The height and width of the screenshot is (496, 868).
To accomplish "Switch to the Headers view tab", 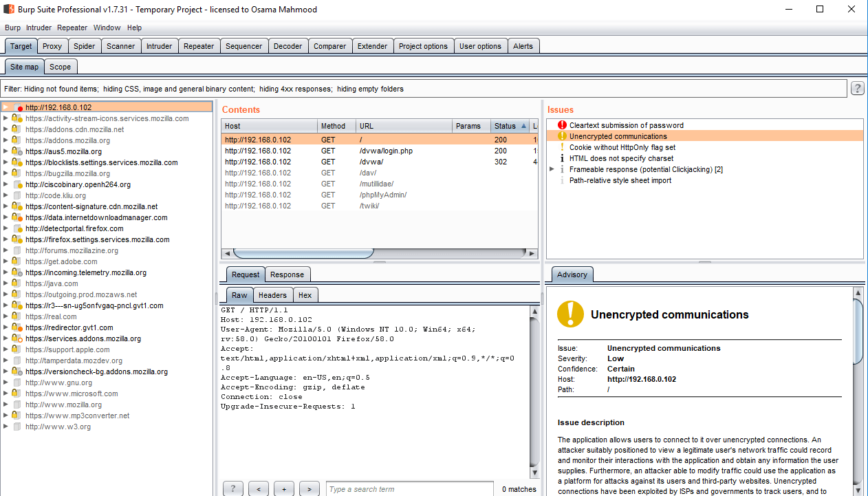I will point(272,295).
